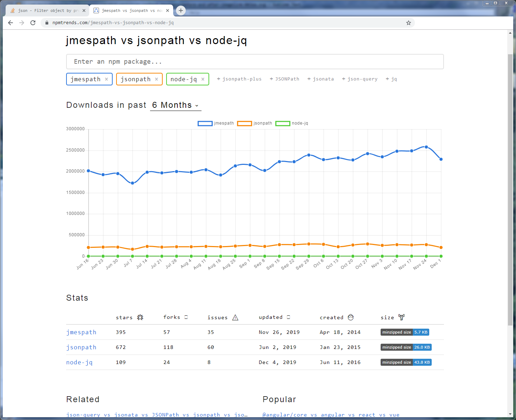The image size is (516, 420).
Task: Click jmespath created date Apr 18, 2014
Action: 340,332
